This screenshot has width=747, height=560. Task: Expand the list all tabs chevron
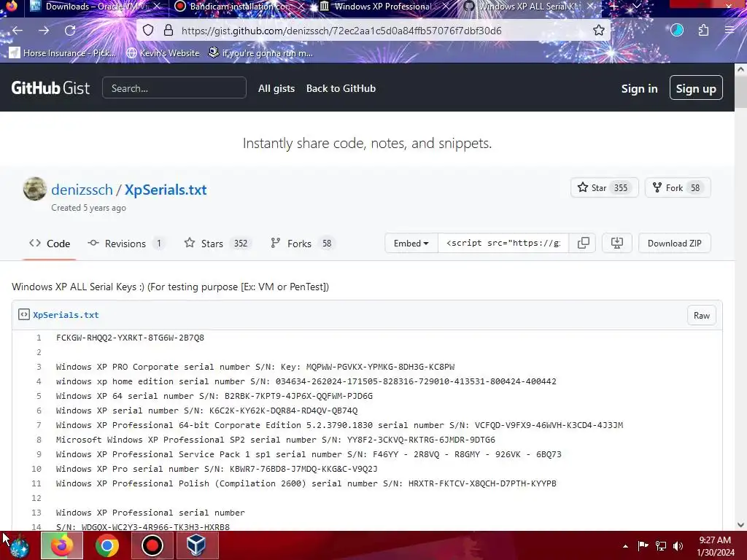tap(637, 6)
